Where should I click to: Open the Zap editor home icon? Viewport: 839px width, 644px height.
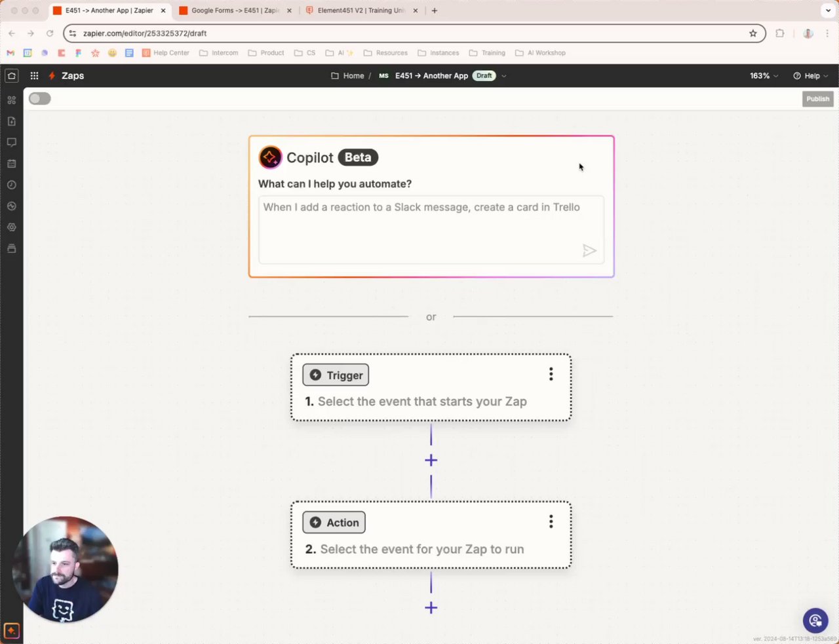[x=12, y=76]
